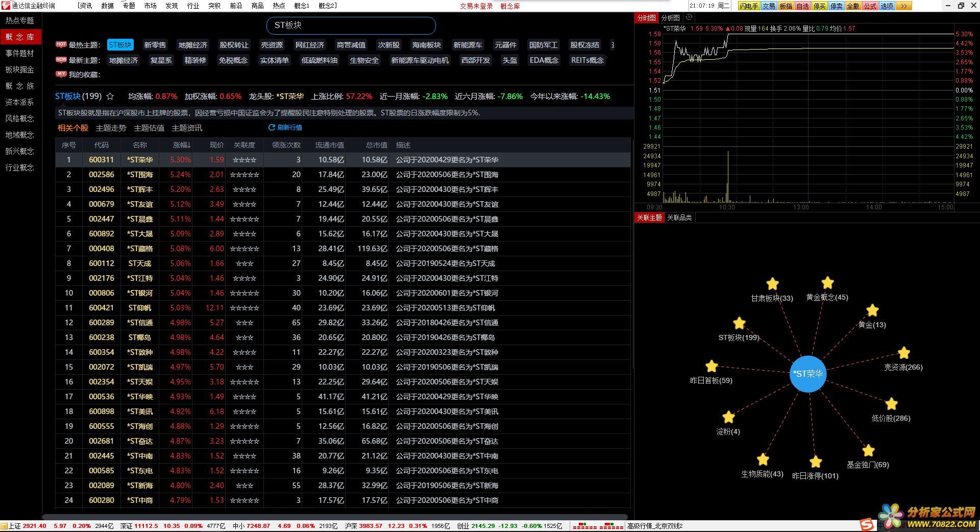
Task: Click the star above 黄金概念(45) node
Action: tap(827, 283)
